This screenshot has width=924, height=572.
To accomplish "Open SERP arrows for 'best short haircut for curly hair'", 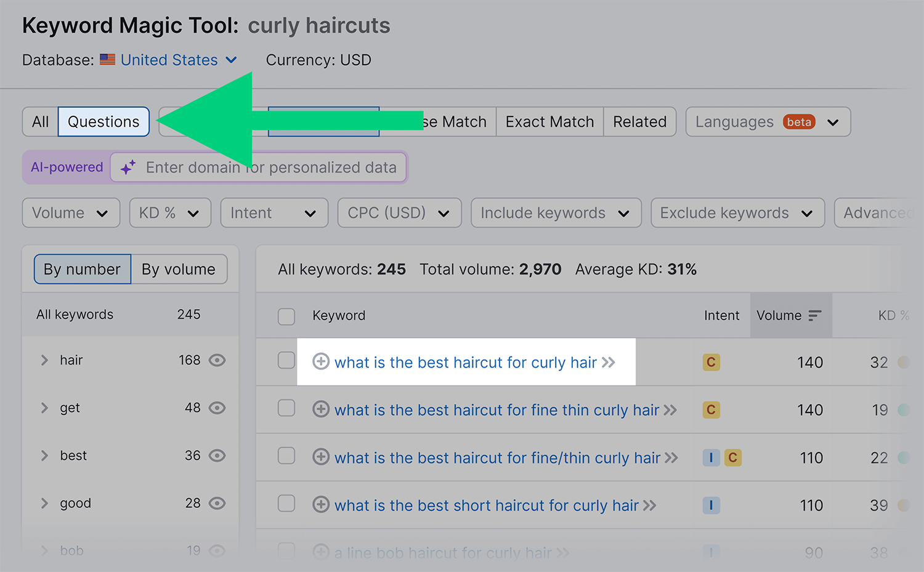I will pos(650,506).
